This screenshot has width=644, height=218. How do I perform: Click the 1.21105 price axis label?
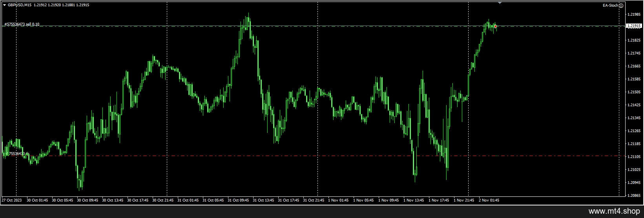click(x=634, y=157)
